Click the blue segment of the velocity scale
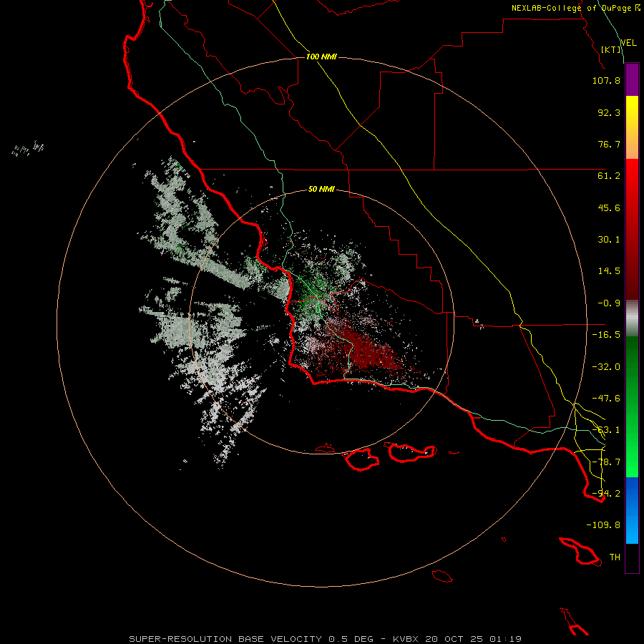The image size is (644, 644). tap(632, 510)
